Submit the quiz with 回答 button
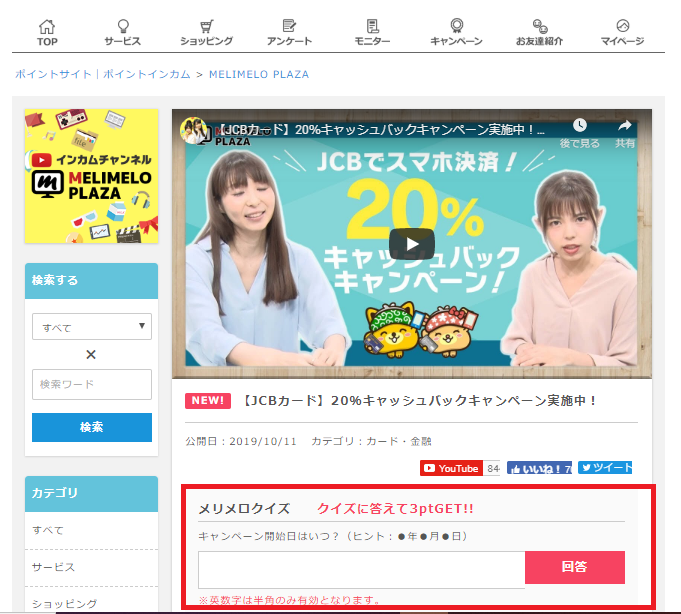The height and width of the screenshot is (614, 681). point(575,567)
